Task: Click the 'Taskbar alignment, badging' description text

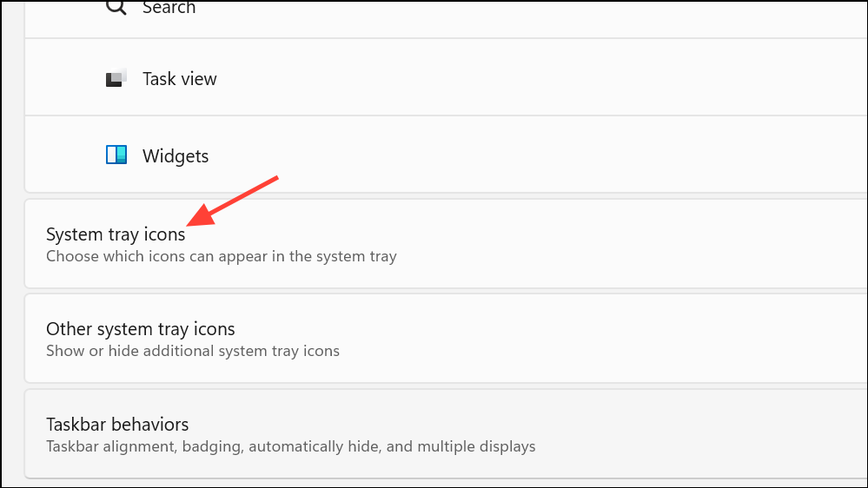Action: tap(290, 446)
